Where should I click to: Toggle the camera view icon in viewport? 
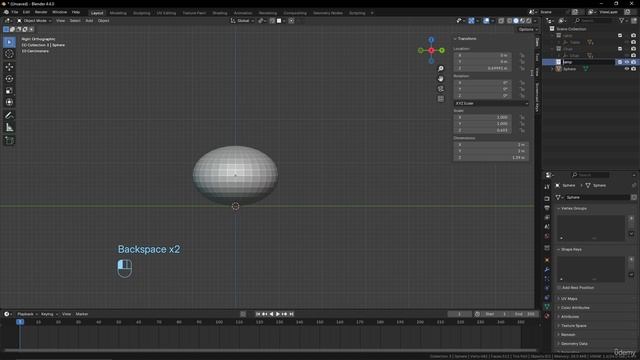[441, 89]
